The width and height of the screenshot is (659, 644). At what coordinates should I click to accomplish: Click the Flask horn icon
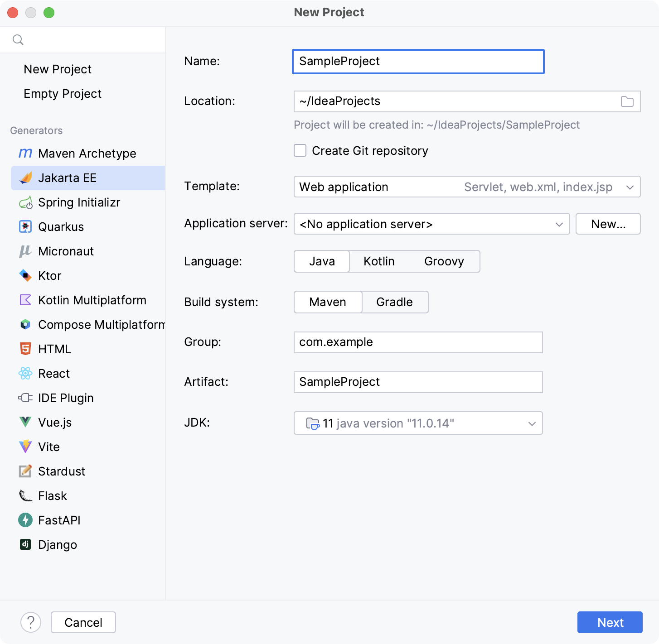[x=25, y=495]
